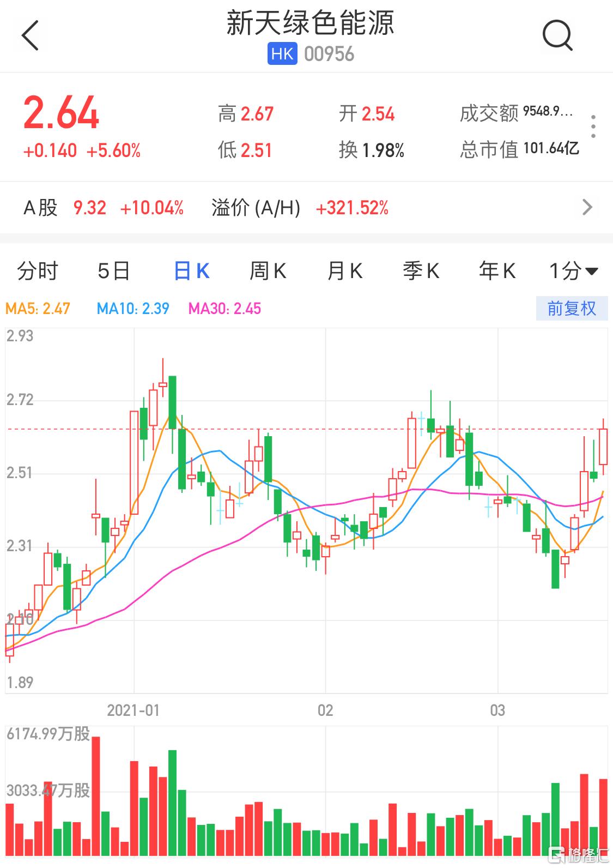
Task: Expand the A股 premium row chevron
Action: [587, 207]
